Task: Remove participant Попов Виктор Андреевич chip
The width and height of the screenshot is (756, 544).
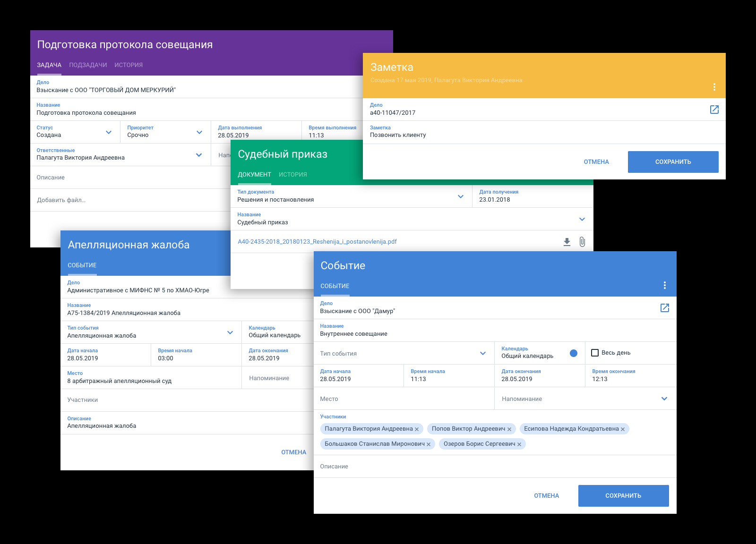Action: [x=509, y=429]
